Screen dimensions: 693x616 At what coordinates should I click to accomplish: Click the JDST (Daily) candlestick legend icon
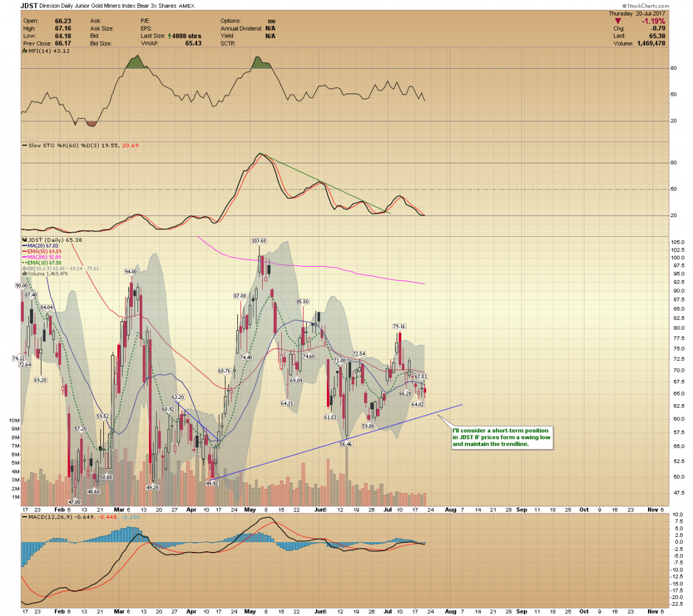(x=24, y=240)
